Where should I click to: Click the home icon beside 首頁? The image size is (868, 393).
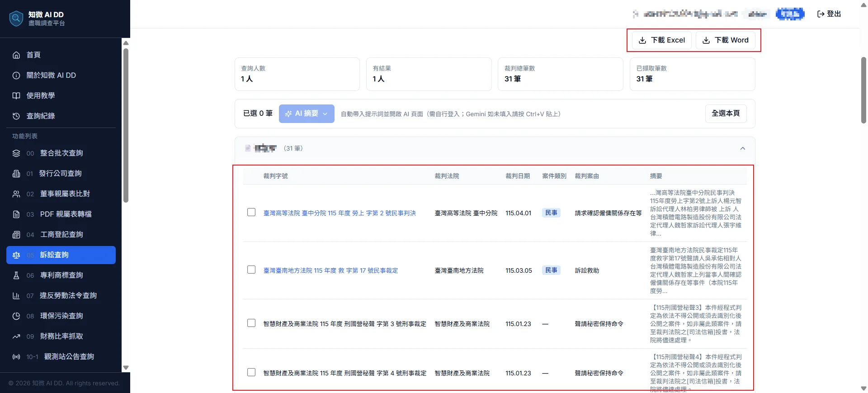16,55
